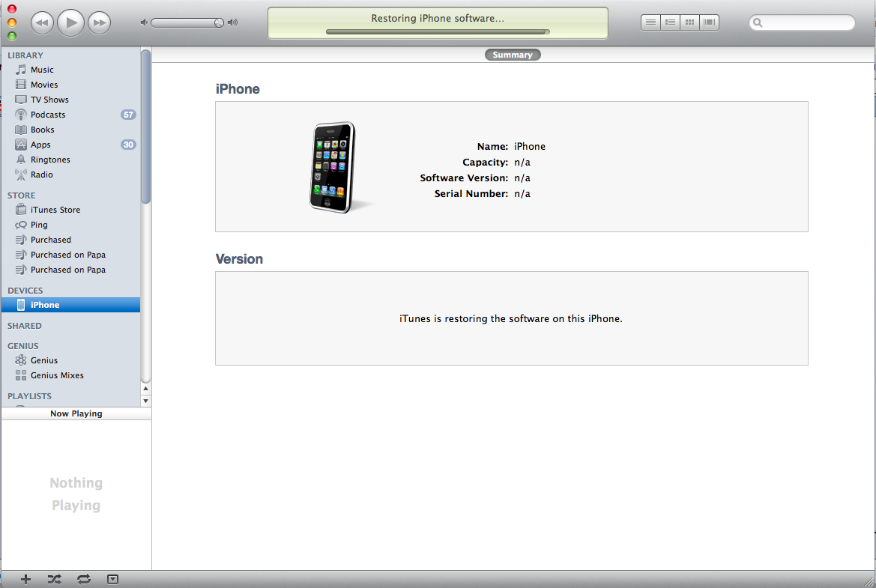Open the TV Shows library

pyautogui.click(x=70, y=100)
